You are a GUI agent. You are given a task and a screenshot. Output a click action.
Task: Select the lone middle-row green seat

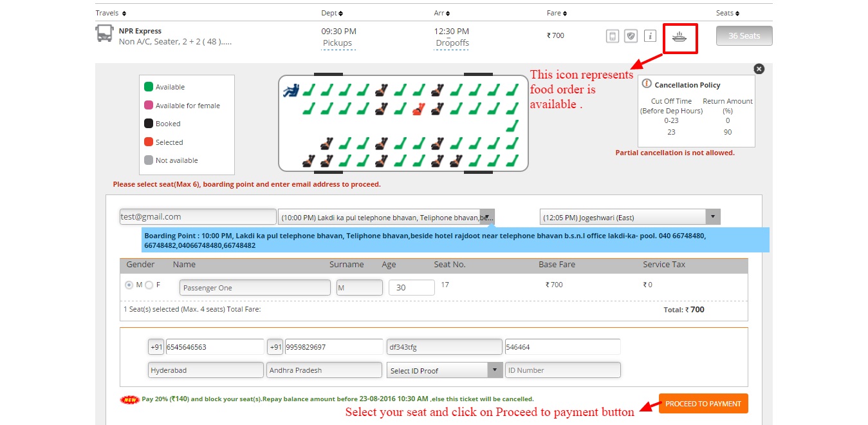512,126
